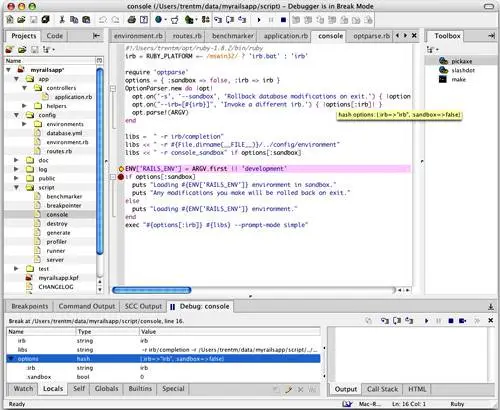This screenshot has height=410, width=500.
Task: Select the pickaxe item in Toolbox
Action: (462, 61)
